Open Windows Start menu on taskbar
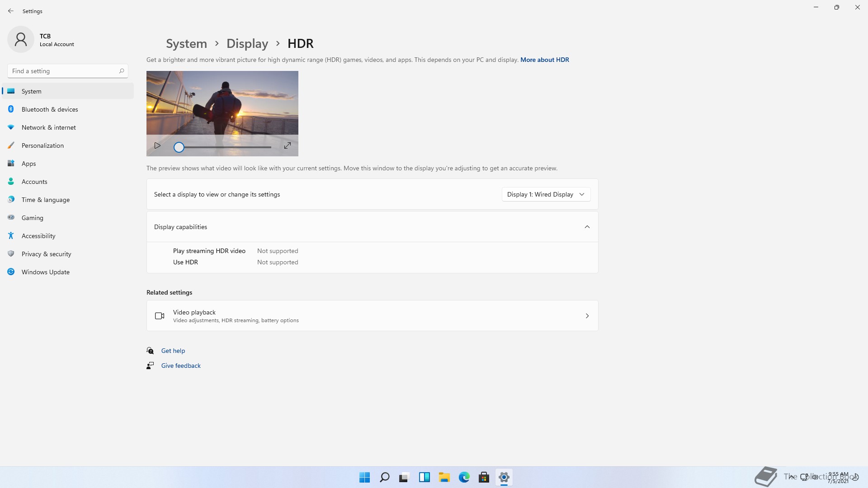Screen dimensions: 868x488 (x=364, y=477)
